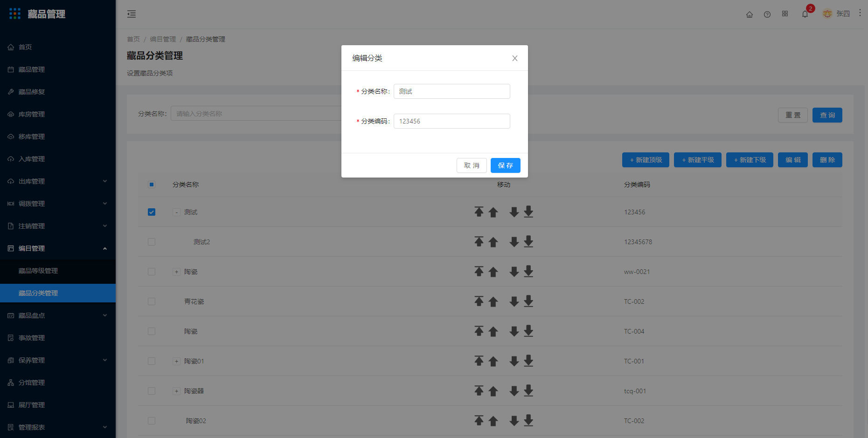
Task: Expand the 注销管理 sidebar submenu
Action: coord(58,226)
